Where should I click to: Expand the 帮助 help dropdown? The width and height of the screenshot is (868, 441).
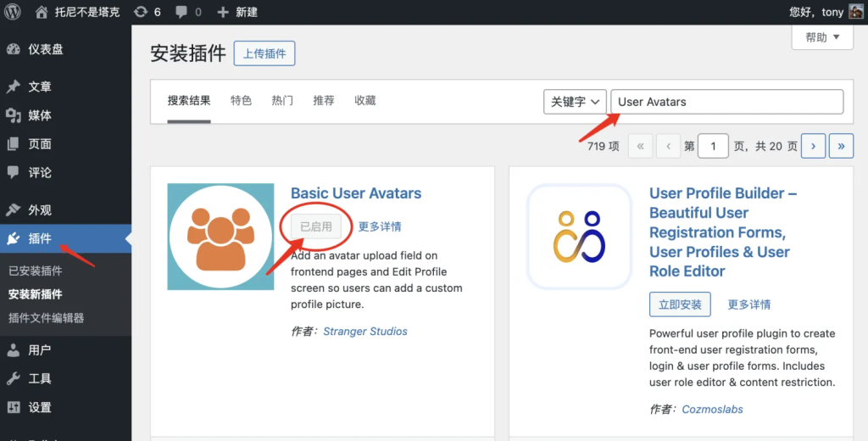(822, 37)
